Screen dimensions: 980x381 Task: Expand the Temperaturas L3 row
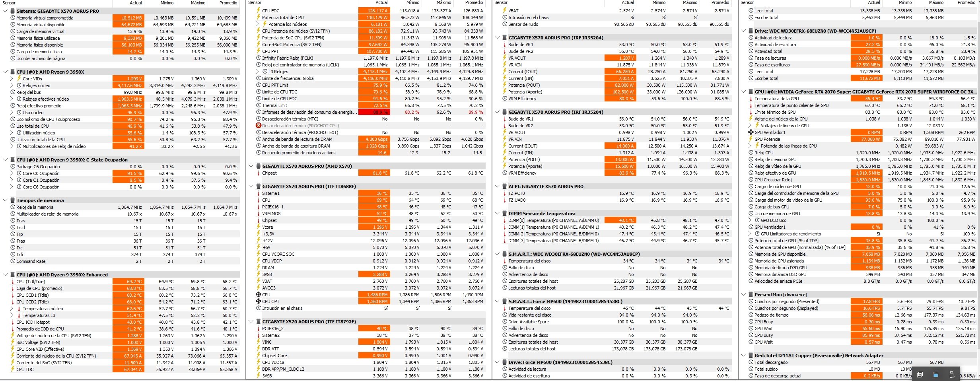coord(12,315)
